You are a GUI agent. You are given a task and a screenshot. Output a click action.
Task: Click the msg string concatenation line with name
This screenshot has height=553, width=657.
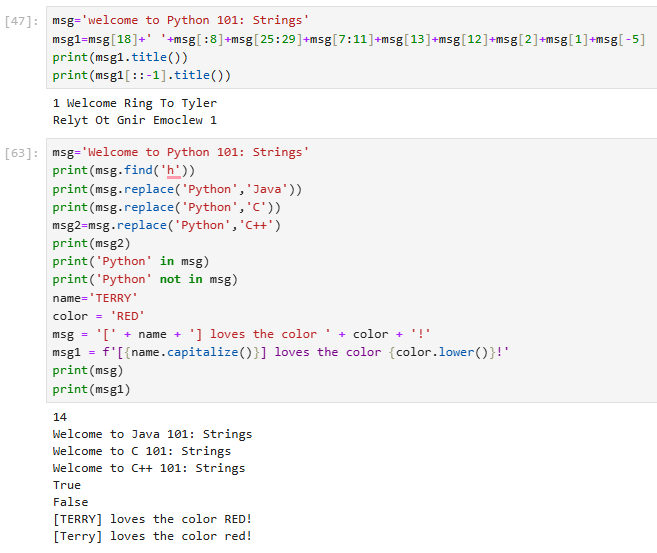[x=241, y=334]
